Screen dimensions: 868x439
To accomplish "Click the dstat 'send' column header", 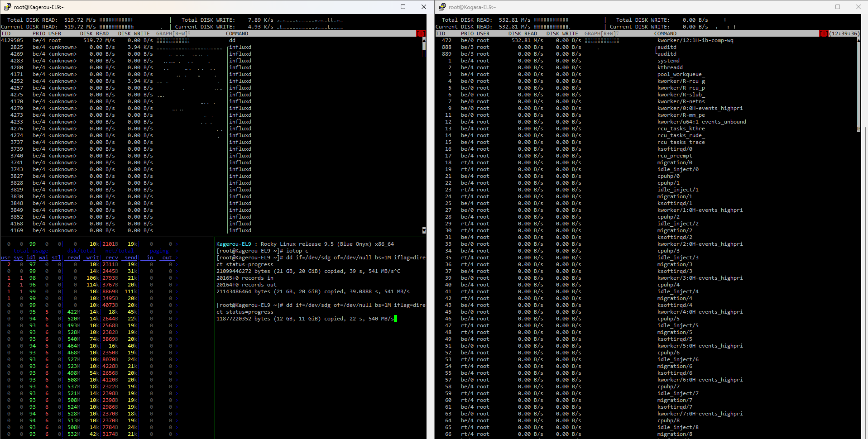I will [x=130, y=258].
